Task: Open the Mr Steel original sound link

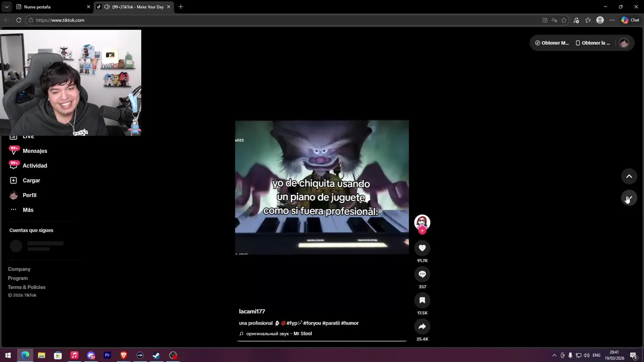Action: [276, 334]
